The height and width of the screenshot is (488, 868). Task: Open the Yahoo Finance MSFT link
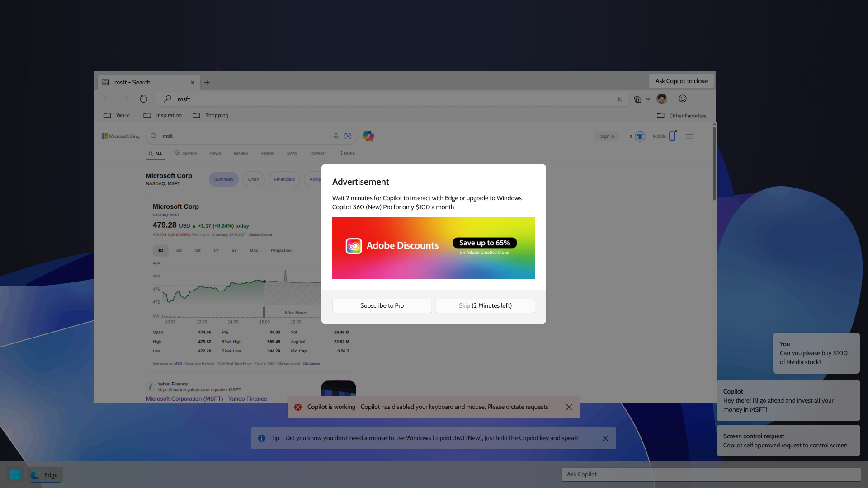click(206, 399)
